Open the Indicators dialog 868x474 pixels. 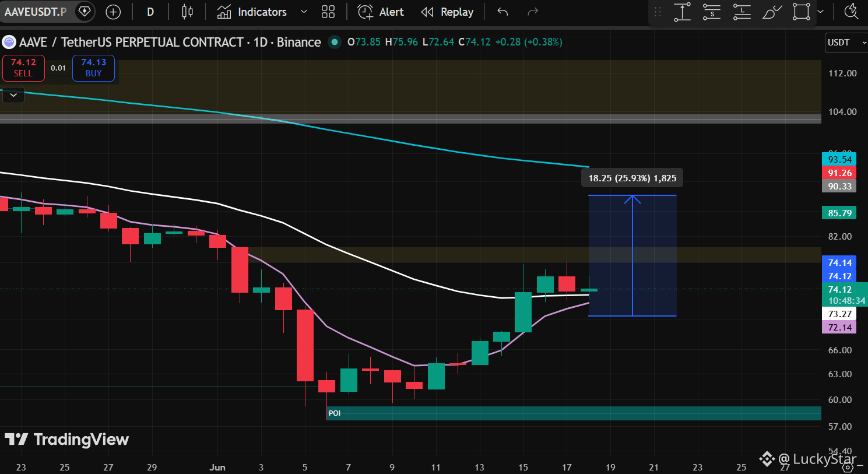pyautogui.click(x=252, y=12)
